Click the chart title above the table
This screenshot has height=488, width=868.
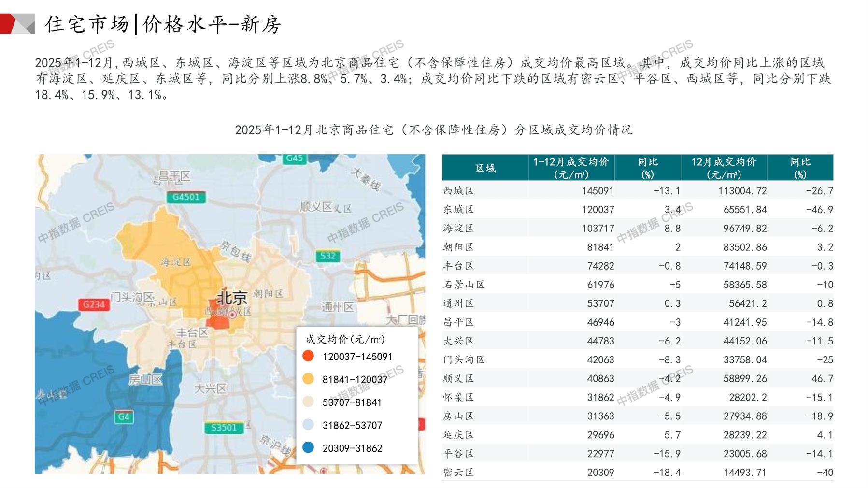click(x=433, y=130)
